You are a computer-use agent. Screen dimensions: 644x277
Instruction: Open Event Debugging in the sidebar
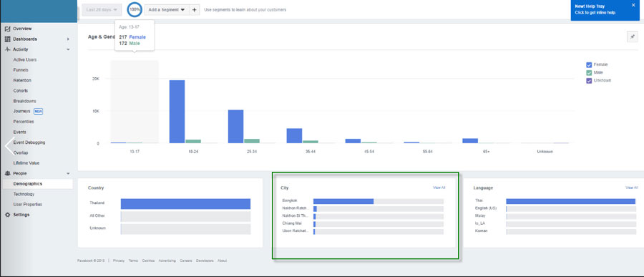[x=29, y=142]
